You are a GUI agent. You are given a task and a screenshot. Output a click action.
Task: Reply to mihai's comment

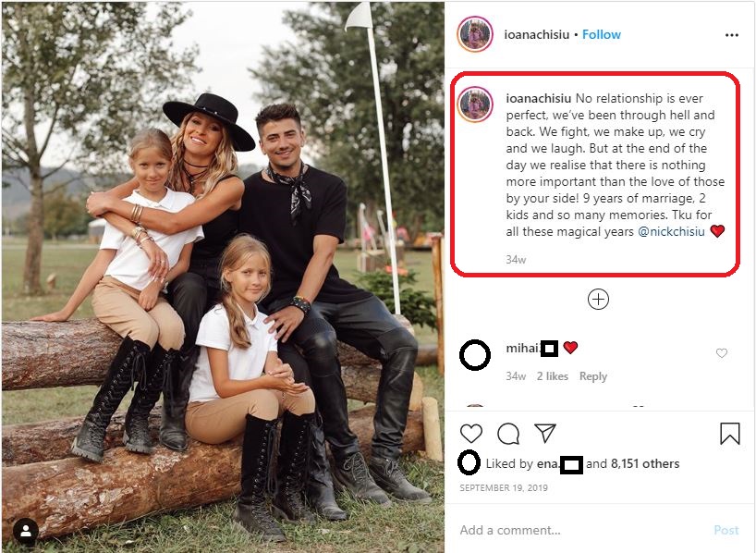(593, 376)
